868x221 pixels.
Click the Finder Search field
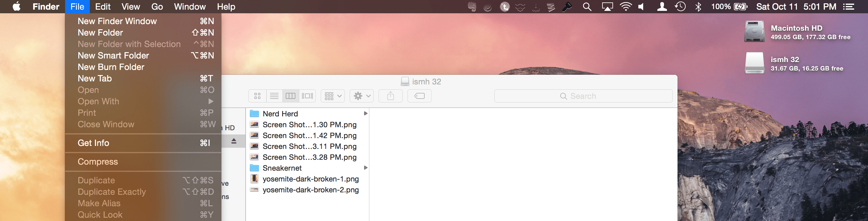click(583, 96)
